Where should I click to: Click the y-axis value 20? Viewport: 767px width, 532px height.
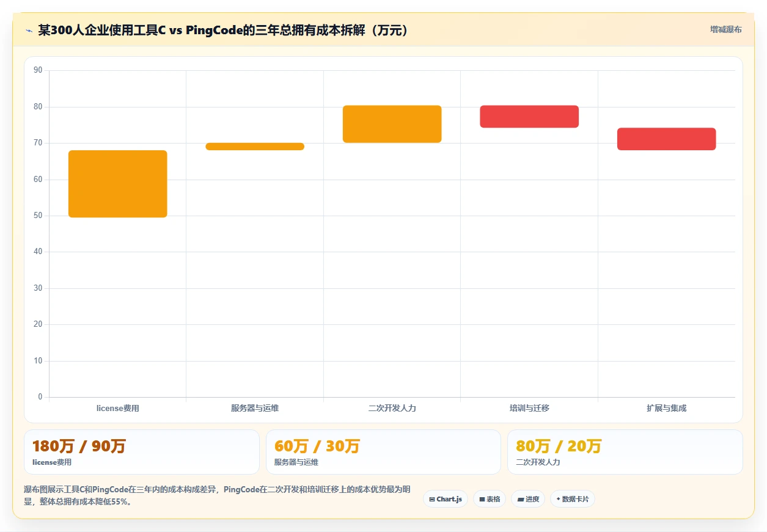[38, 324]
